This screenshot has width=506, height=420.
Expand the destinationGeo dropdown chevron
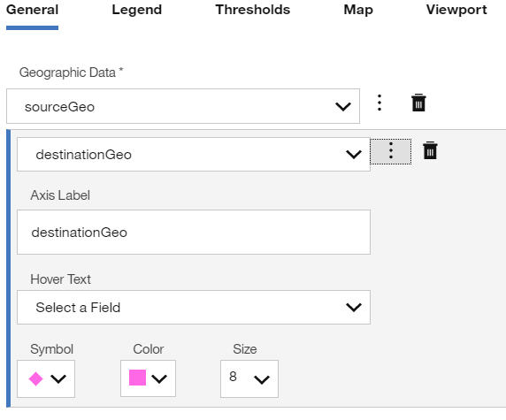pos(354,154)
